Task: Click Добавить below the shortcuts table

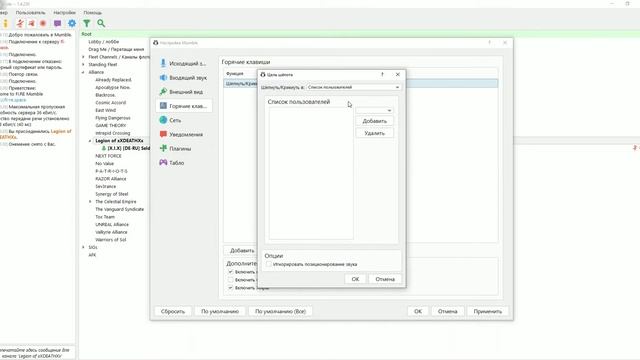Action: [242, 250]
